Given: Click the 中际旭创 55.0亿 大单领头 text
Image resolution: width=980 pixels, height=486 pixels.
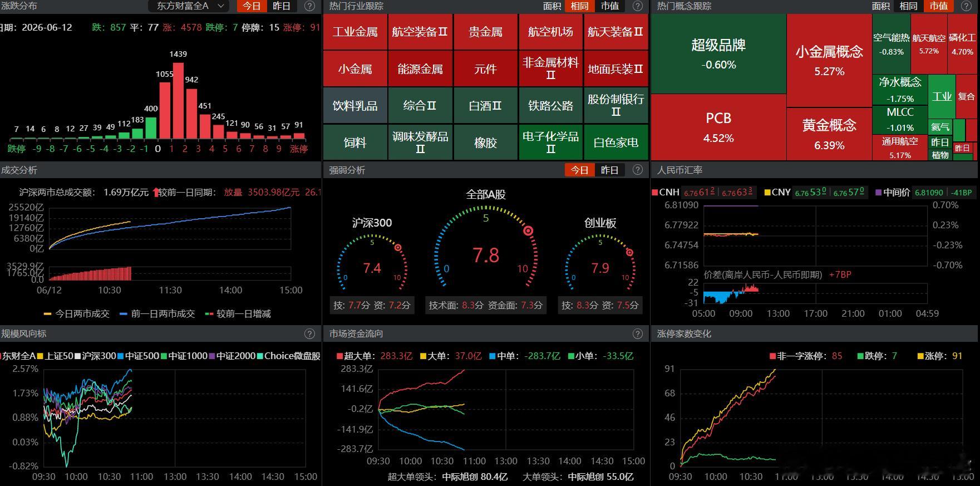Looking at the screenshot, I should (600, 477).
